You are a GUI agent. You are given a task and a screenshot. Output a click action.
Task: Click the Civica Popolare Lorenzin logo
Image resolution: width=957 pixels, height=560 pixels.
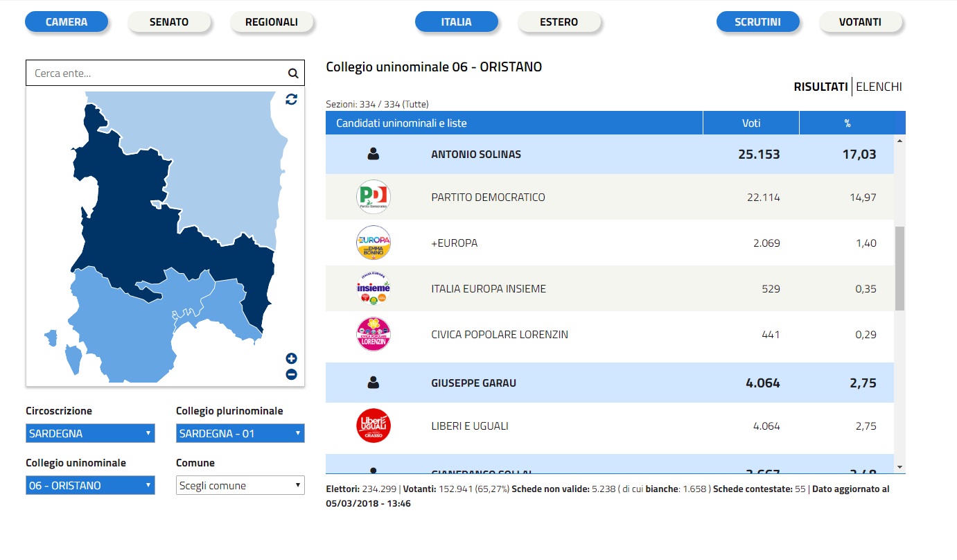[373, 335]
